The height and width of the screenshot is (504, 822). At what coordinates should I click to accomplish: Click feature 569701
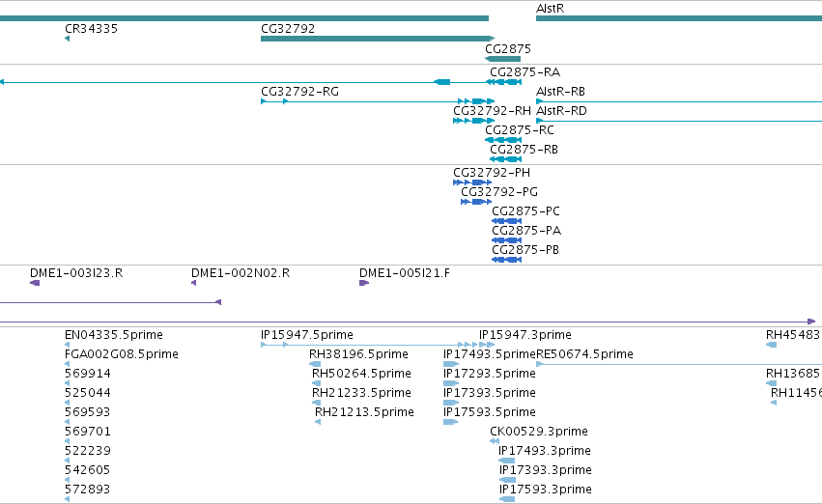pos(67,441)
